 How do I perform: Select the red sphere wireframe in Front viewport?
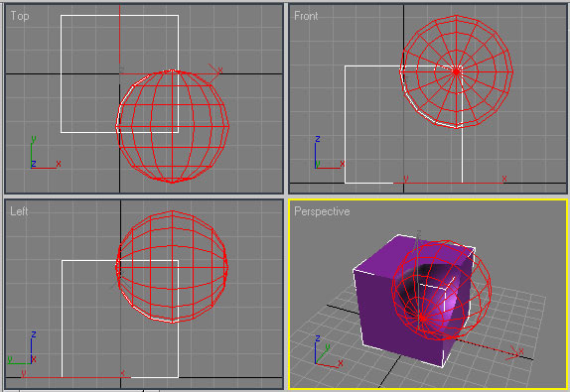[457, 71]
